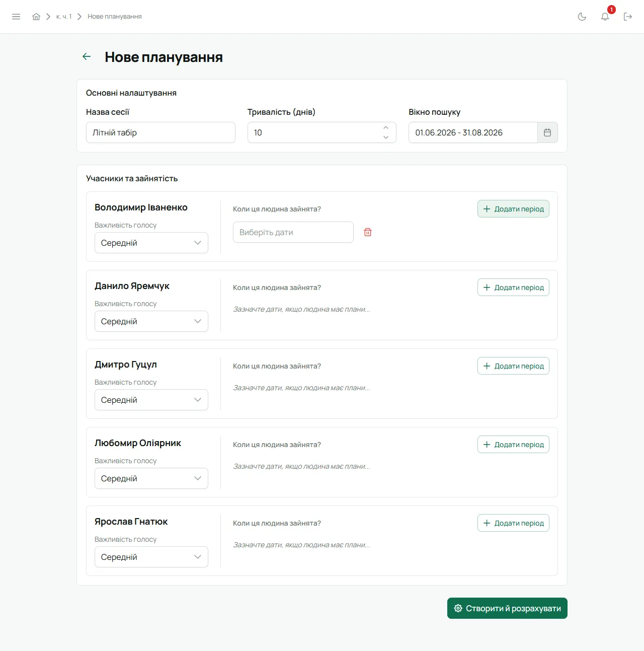
Task: Open vote weight dropdown for Данило Яремчук
Action: (x=151, y=321)
